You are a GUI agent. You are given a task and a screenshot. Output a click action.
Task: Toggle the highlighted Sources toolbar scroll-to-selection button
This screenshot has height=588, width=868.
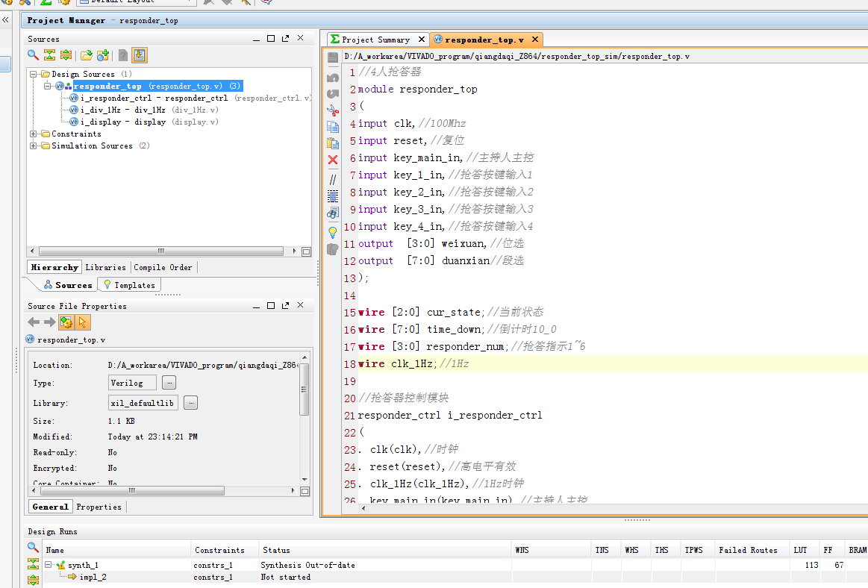coord(140,54)
